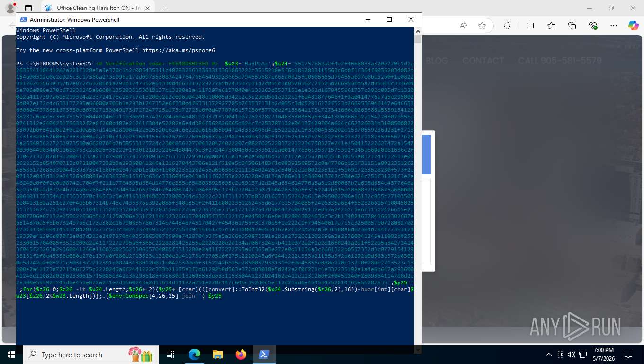Expand hidden system tray icons
This screenshot has height=364, width=644.
click(549, 355)
